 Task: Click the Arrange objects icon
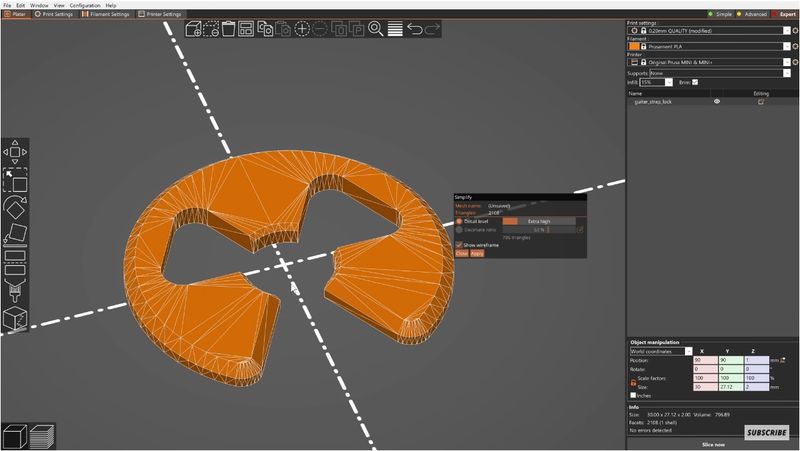[247, 29]
